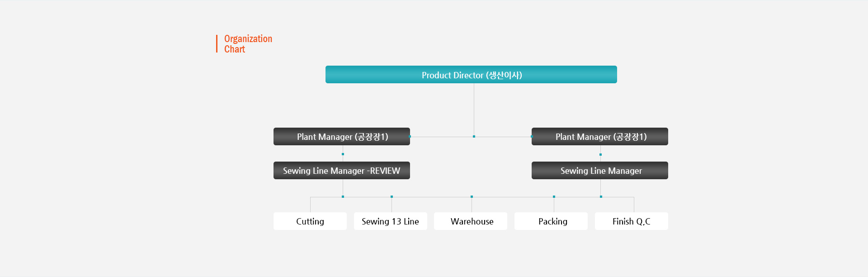
Task: Click the Cutting department box
Action: [310, 221]
